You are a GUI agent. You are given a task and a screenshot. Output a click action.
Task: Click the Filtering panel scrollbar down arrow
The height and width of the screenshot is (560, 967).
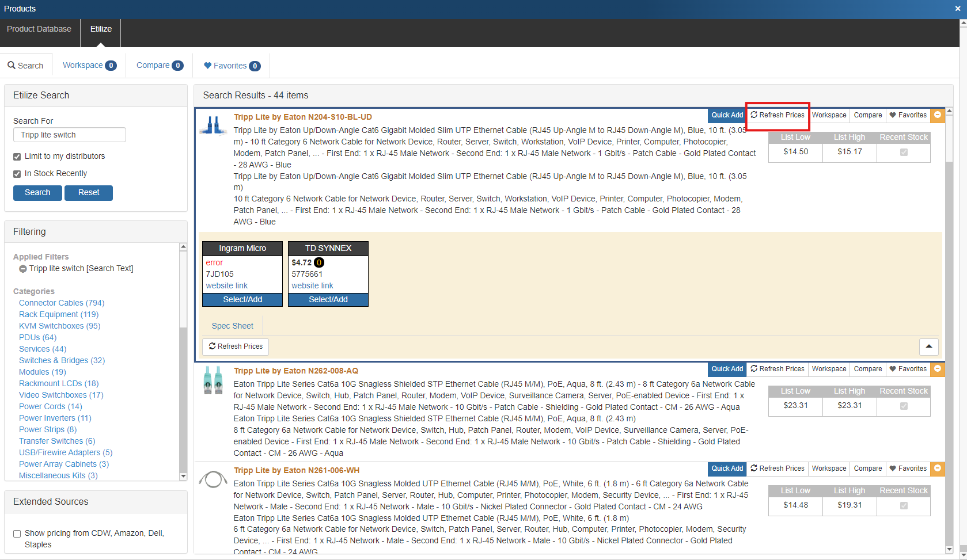(x=183, y=477)
